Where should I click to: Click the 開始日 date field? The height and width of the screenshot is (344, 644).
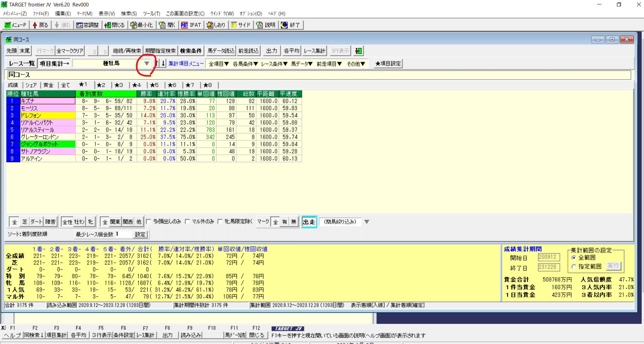tap(549, 257)
